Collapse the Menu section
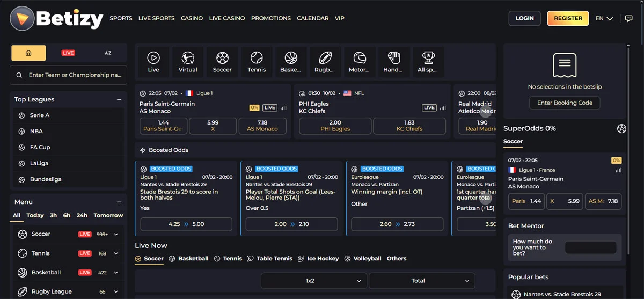 (119, 202)
